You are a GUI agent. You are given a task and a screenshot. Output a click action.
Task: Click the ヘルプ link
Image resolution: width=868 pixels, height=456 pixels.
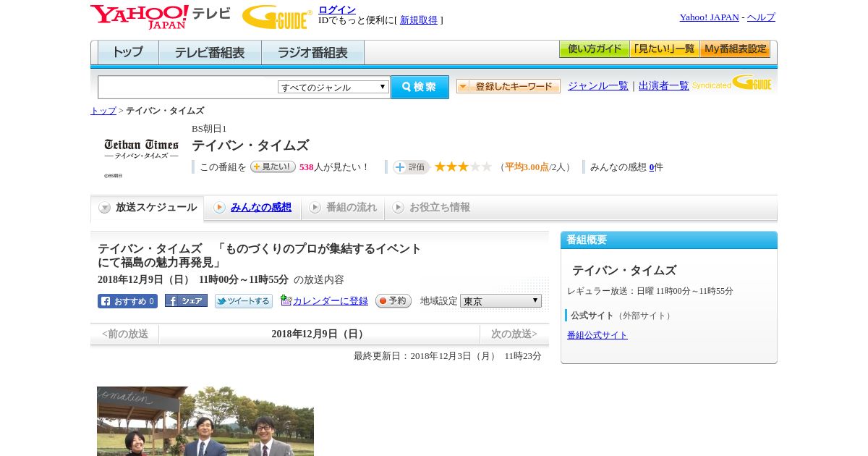761,17
